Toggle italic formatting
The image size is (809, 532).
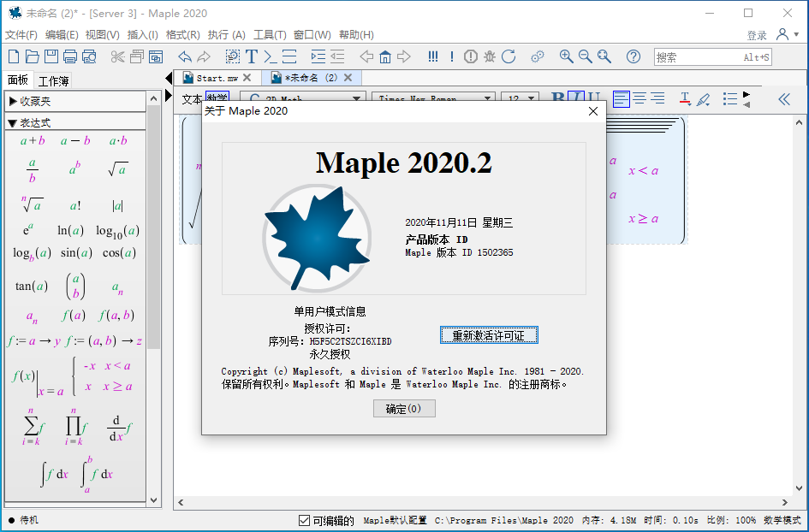pos(576,98)
